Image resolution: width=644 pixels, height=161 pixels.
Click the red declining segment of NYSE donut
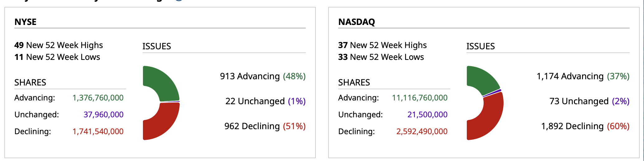click(x=163, y=123)
